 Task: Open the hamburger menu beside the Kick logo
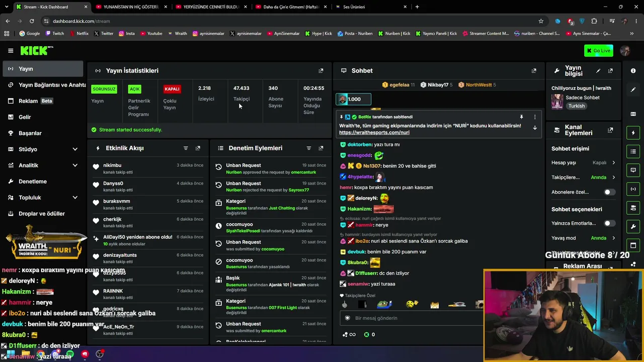tap(11, 50)
